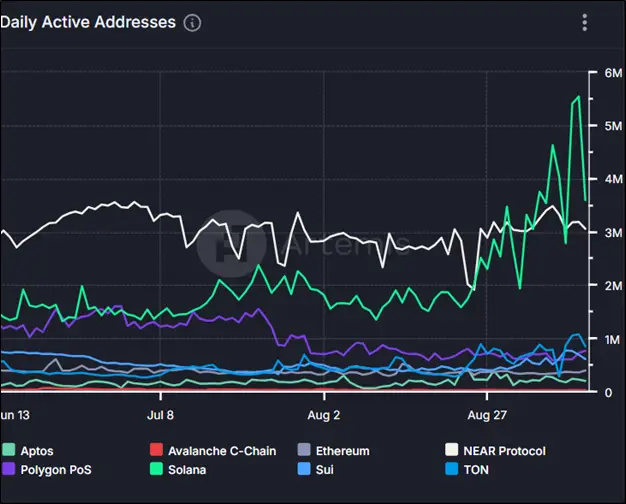Open the three-dot chart options menu
The width and height of the screenshot is (626, 504).
[585, 22]
